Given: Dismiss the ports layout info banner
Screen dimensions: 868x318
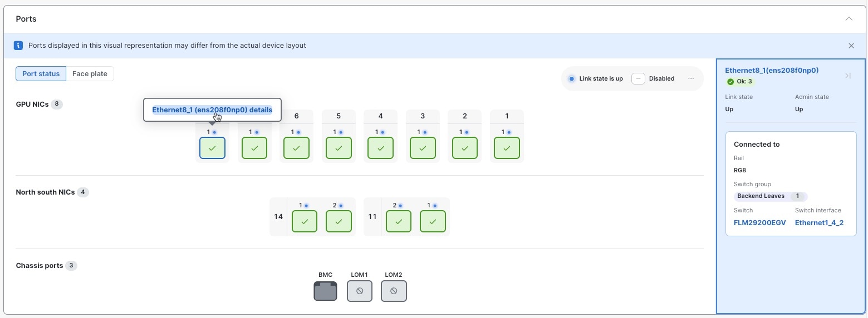Looking at the screenshot, I should coord(851,46).
